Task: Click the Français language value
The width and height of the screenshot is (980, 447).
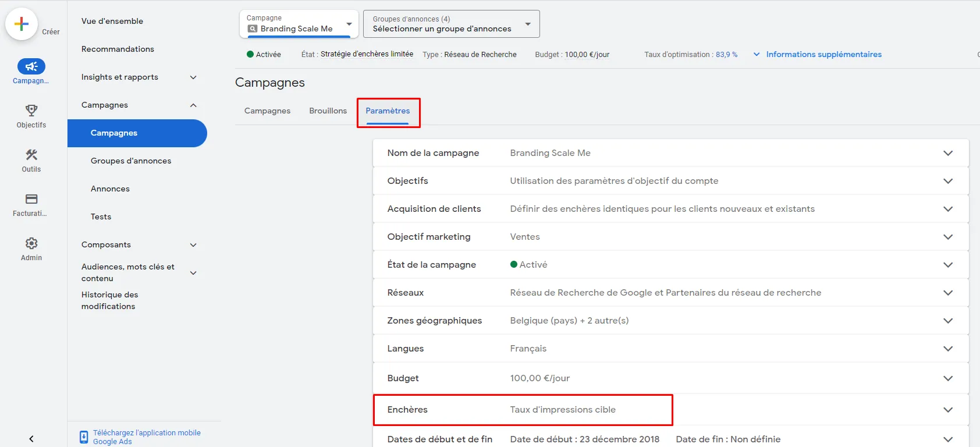Action: coord(528,349)
